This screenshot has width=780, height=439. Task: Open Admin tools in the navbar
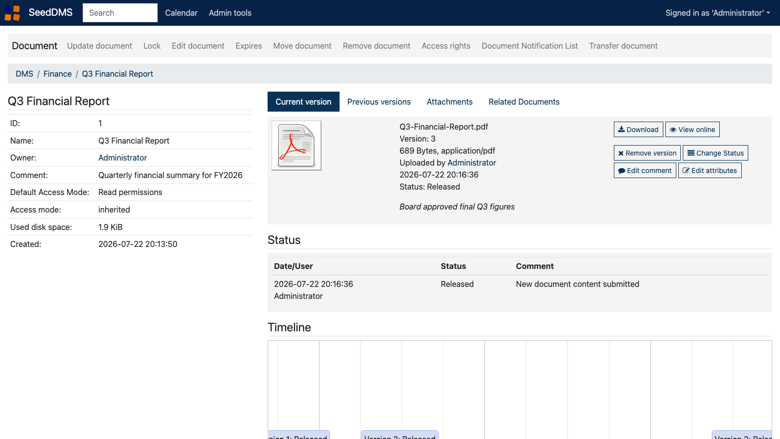click(x=230, y=13)
